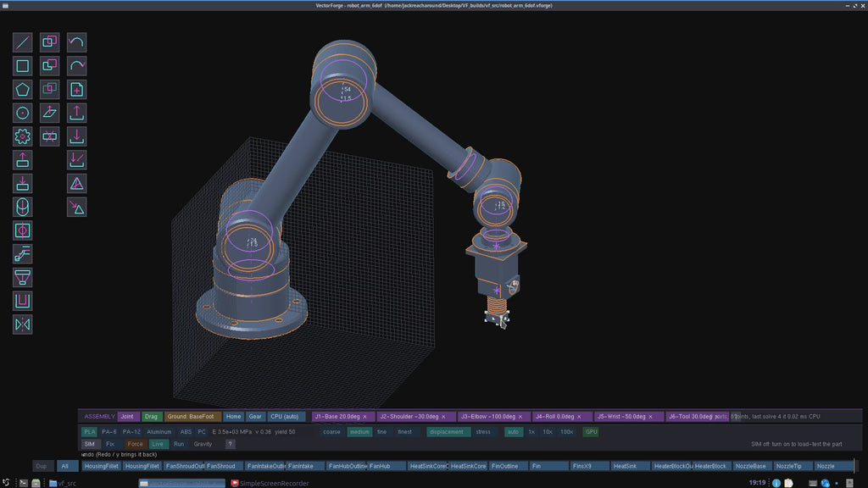Choose the centered hole tool icon
Image resolution: width=868 pixels, height=488 pixels.
pos(22,230)
